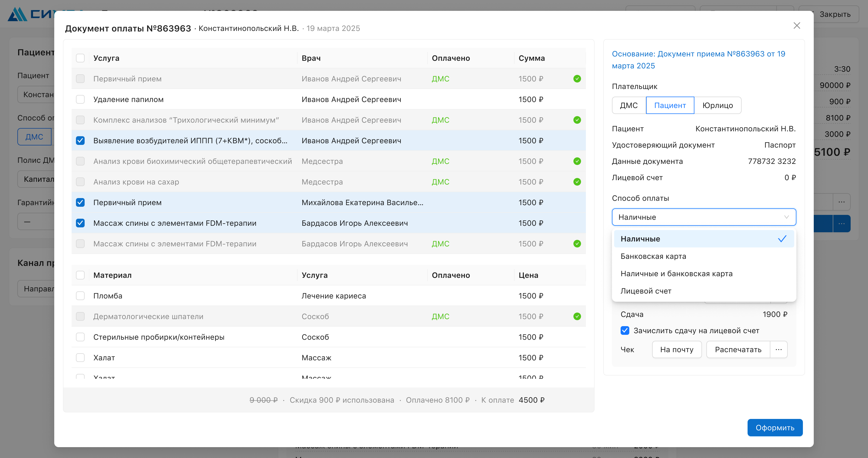Click Удостоверяющий документ value Паспорт
The width and height of the screenshot is (868, 458).
click(x=780, y=145)
